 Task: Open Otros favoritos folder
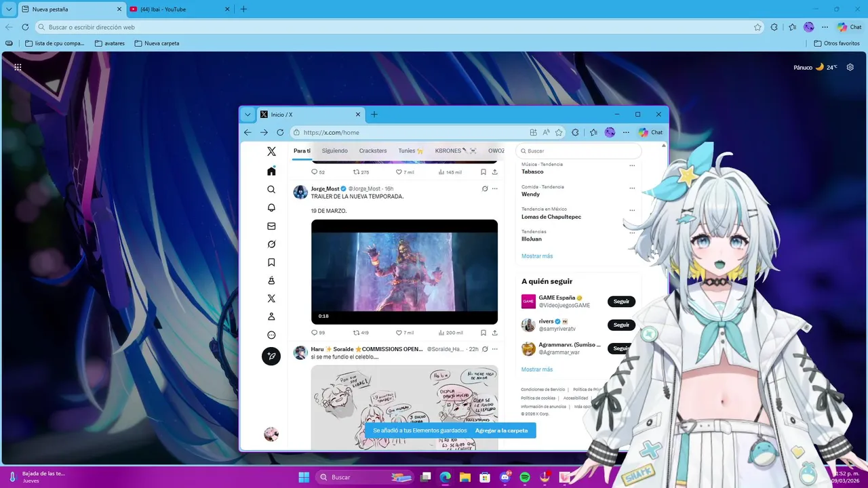pyautogui.click(x=837, y=43)
